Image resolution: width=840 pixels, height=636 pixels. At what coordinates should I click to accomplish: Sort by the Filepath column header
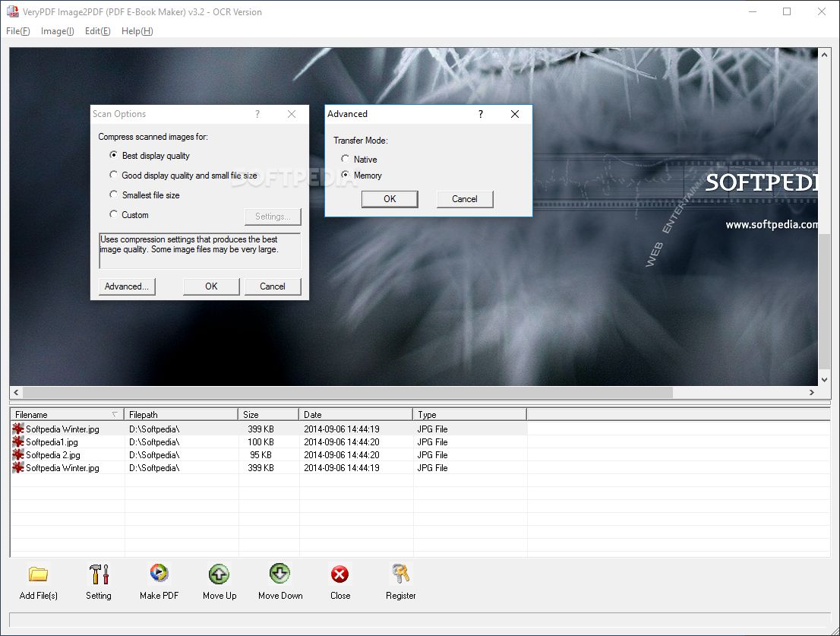coord(181,414)
